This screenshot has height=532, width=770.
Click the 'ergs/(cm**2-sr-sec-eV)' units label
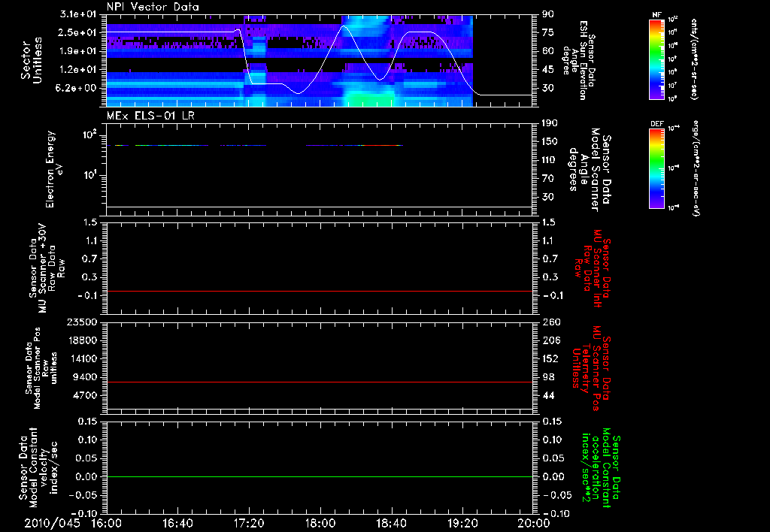click(696, 168)
